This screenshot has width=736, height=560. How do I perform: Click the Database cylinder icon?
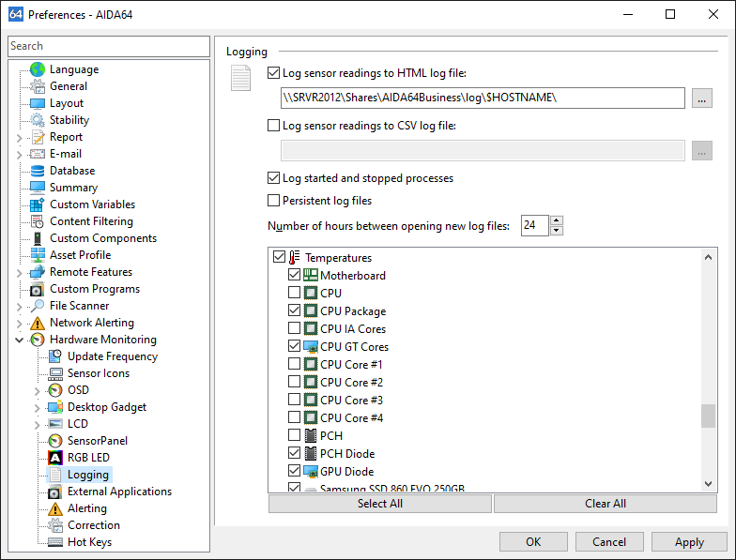tap(38, 171)
